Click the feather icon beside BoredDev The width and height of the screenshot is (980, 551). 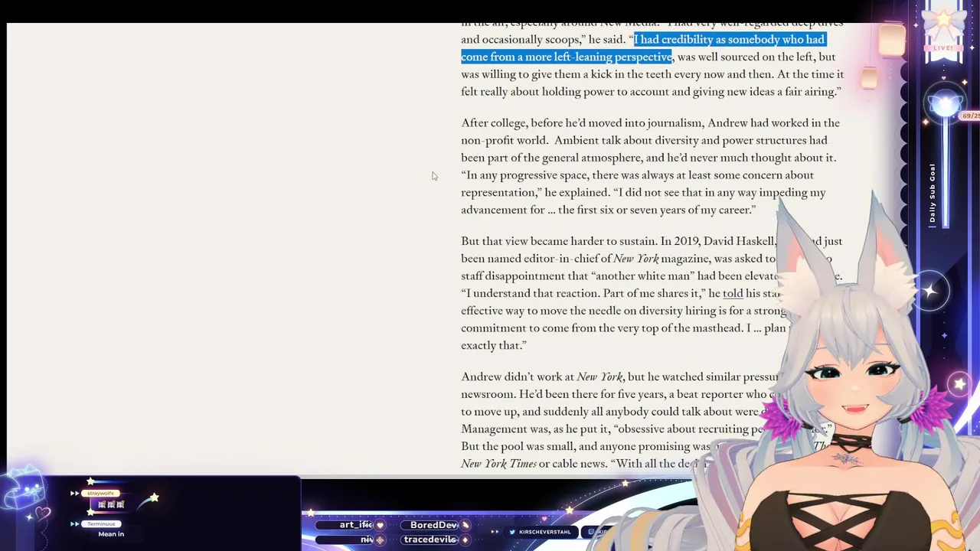coord(464,526)
